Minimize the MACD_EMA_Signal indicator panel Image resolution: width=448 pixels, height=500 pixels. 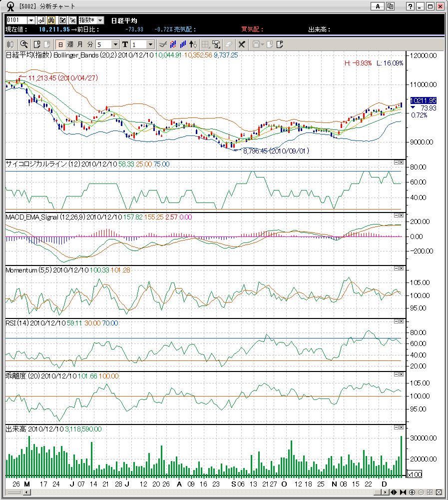pos(396,215)
